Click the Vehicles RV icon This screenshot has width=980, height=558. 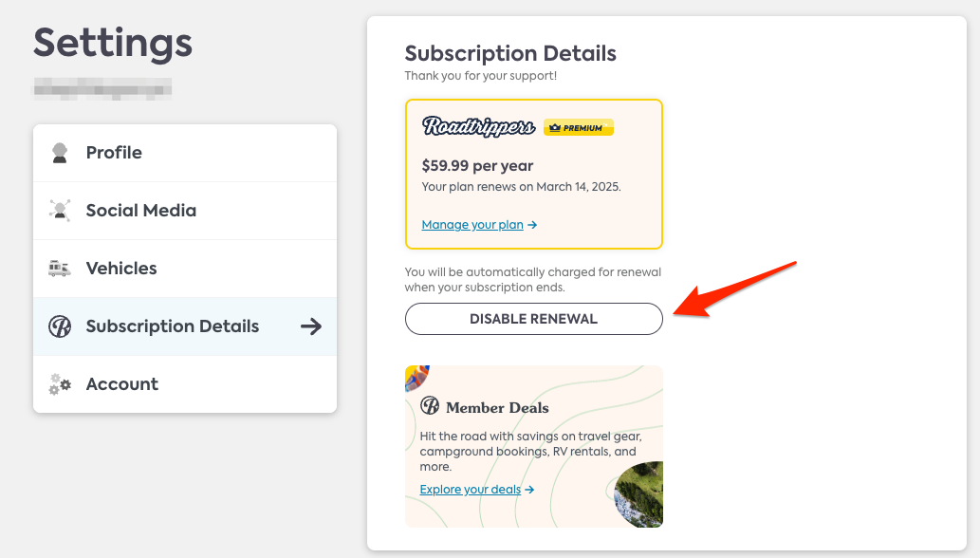(x=60, y=269)
